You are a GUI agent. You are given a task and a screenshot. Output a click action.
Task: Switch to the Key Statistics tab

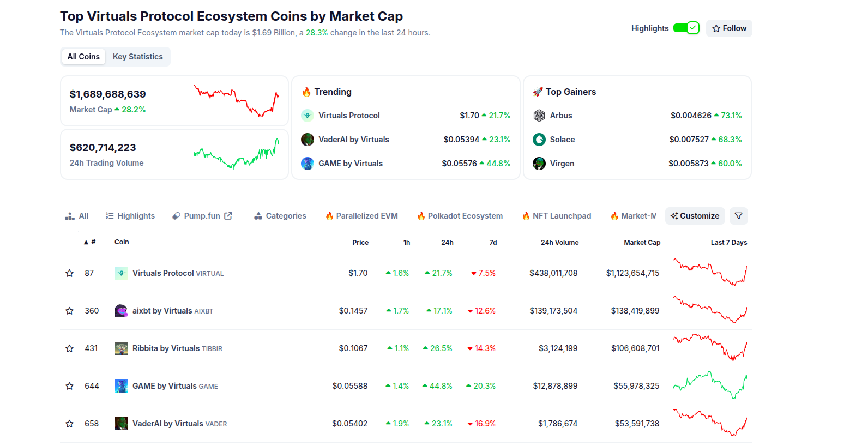(138, 57)
